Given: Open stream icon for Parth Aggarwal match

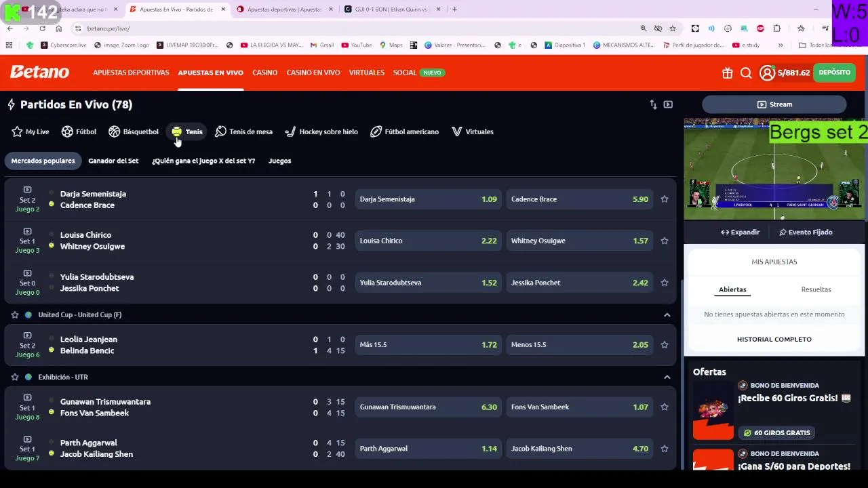Looking at the screenshot, I should [27, 439].
